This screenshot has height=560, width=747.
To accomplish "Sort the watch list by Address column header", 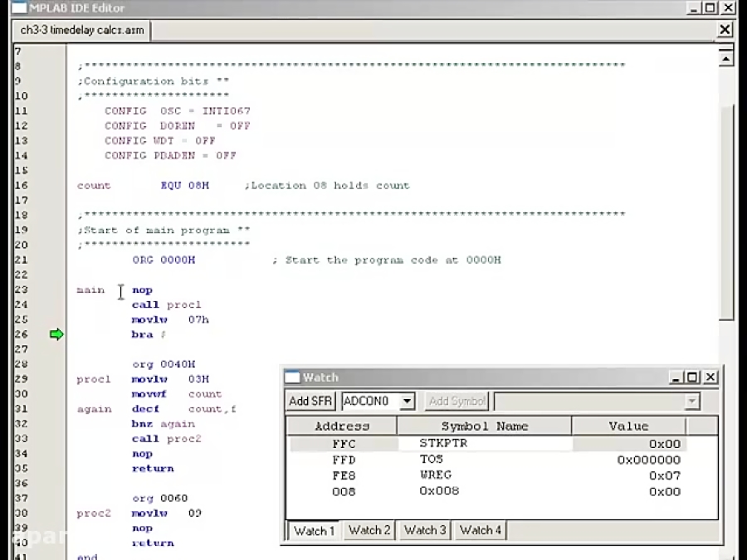I will 342,426.
